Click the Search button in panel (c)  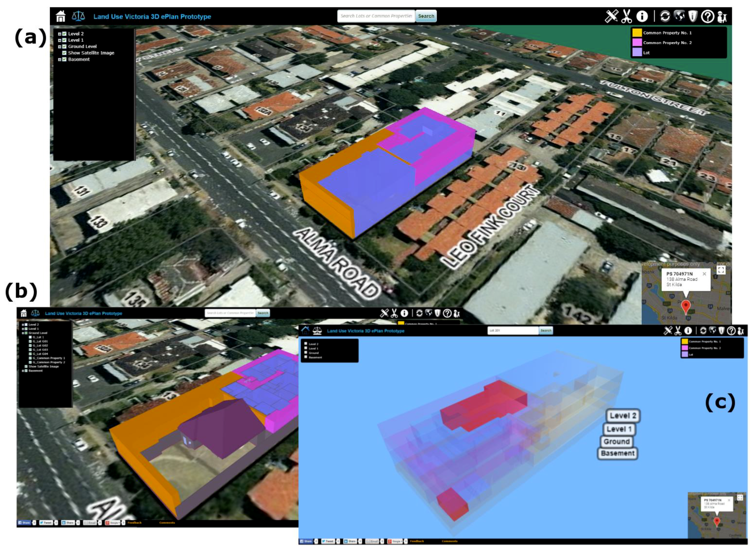click(546, 330)
